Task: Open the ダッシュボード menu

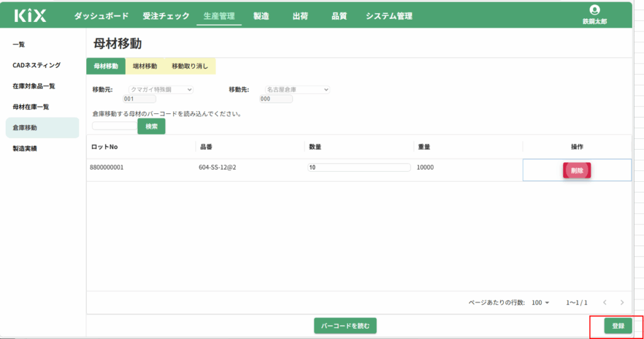Action: (x=101, y=16)
